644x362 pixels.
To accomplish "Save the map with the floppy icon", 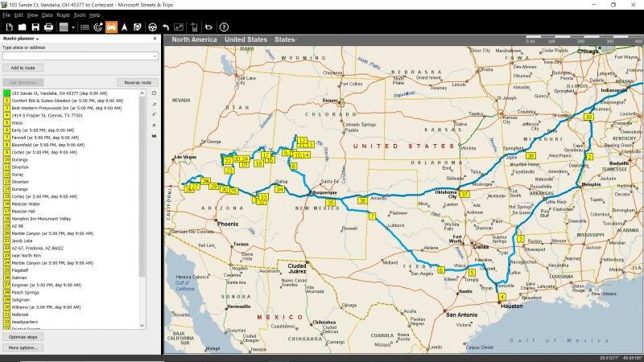I will (35, 27).
